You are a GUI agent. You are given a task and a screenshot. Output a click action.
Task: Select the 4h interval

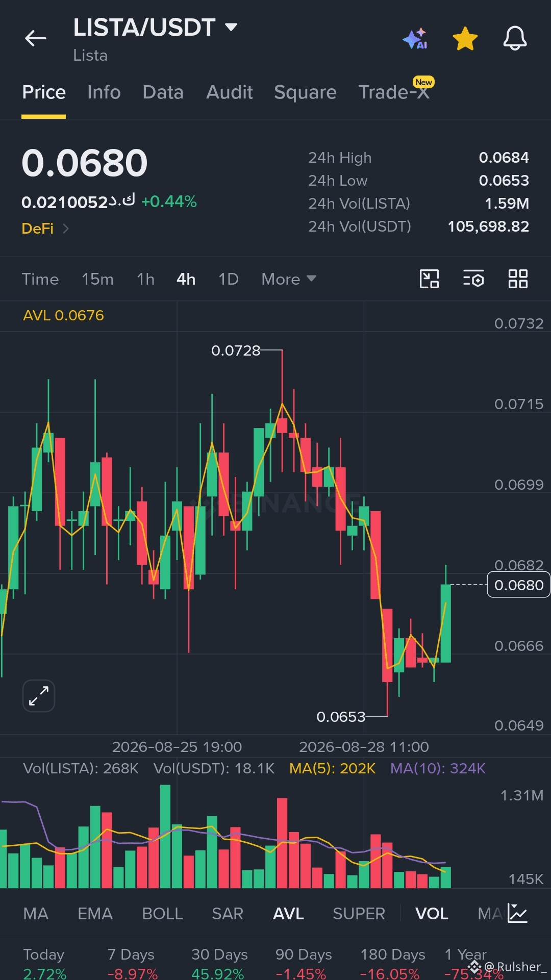tap(186, 279)
